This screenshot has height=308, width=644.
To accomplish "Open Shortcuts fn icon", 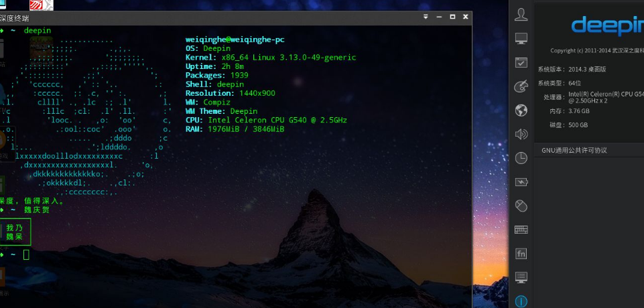I will (521, 254).
